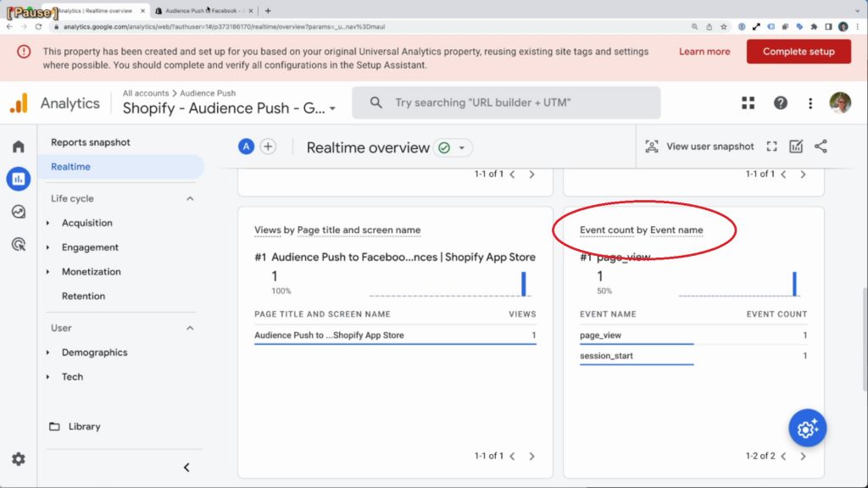Collapse the User section
This screenshot has width=868, height=488.
click(190, 328)
